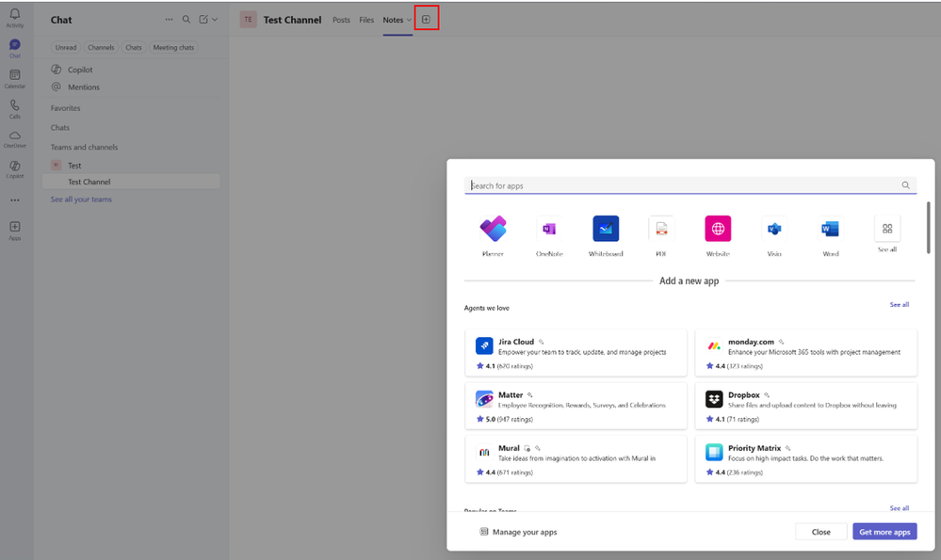Image resolution: width=941 pixels, height=560 pixels.
Task: Click the app dialog vertical scrollbar
Action: click(x=928, y=228)
